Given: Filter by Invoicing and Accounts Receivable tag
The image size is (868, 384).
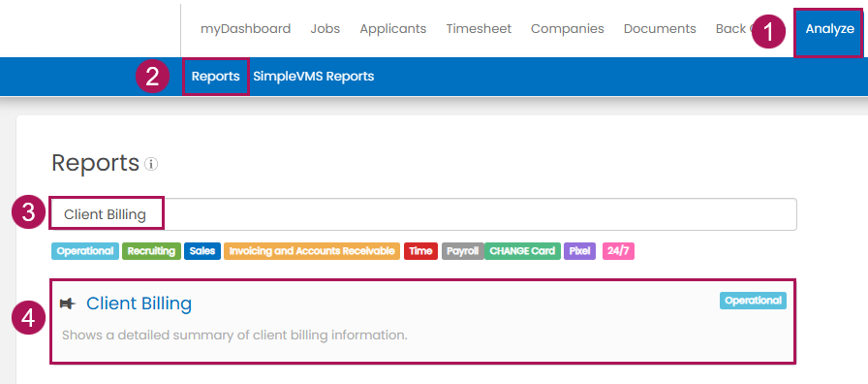Looking at the screenshot, I should pyautogui.click(x=312, y=251).
